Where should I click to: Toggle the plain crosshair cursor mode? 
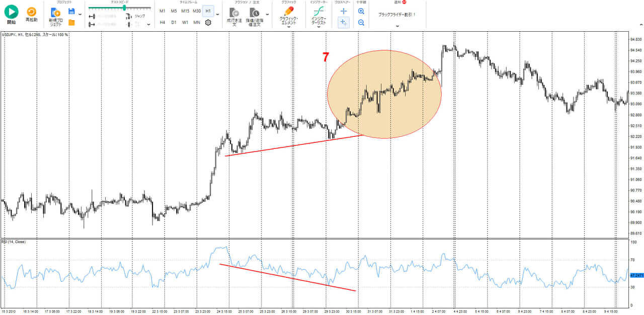(344, 11)
